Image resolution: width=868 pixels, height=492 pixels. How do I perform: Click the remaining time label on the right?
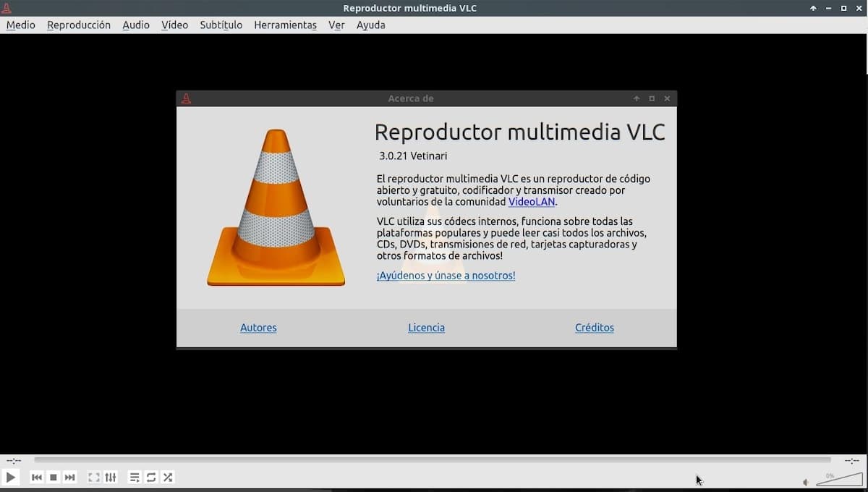coord(852,460)
